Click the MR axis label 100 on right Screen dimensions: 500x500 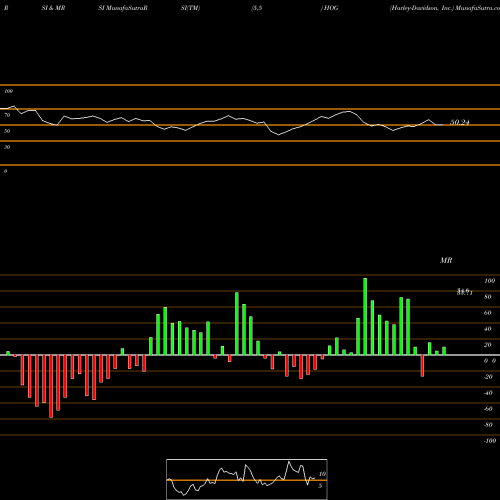[490, 281]
